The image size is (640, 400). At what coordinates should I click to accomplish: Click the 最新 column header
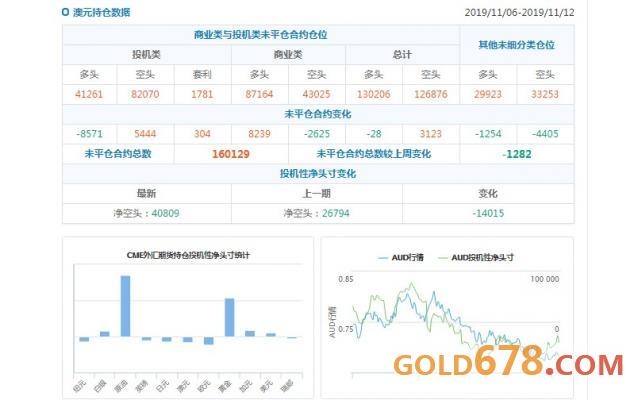coord(146,193)
